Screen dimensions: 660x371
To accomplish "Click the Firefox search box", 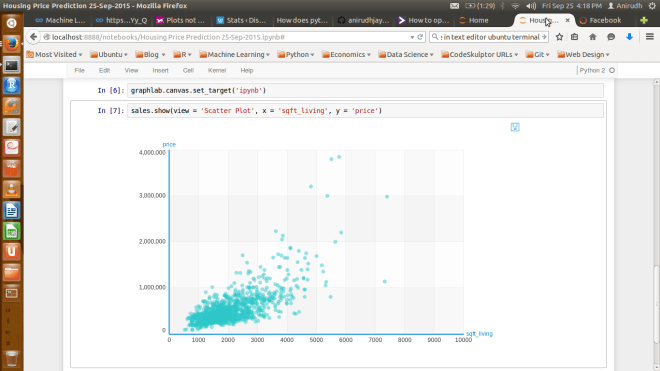I will 490,37.
